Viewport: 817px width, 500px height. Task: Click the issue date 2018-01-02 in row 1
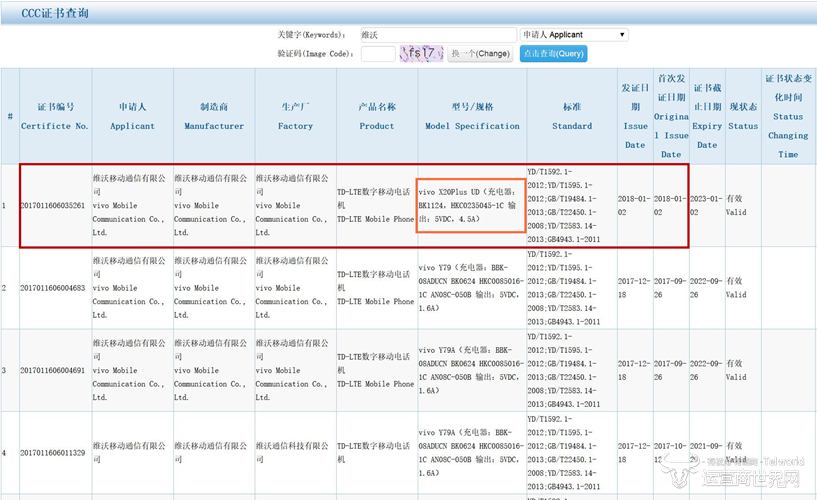[635, 206]
